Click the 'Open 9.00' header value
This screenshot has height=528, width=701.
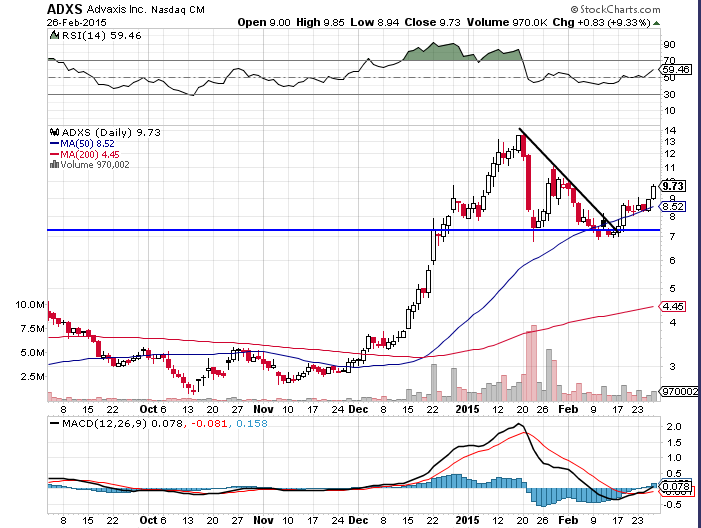(x=264, y=22)
